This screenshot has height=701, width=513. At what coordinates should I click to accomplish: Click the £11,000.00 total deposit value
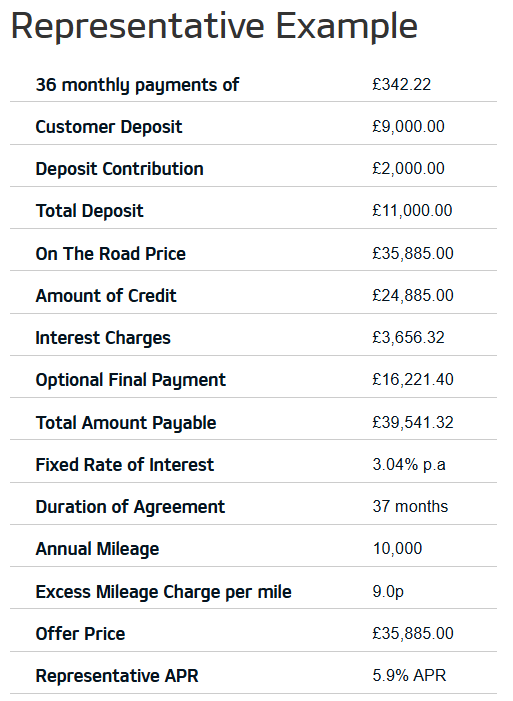[x=412, y=211]
